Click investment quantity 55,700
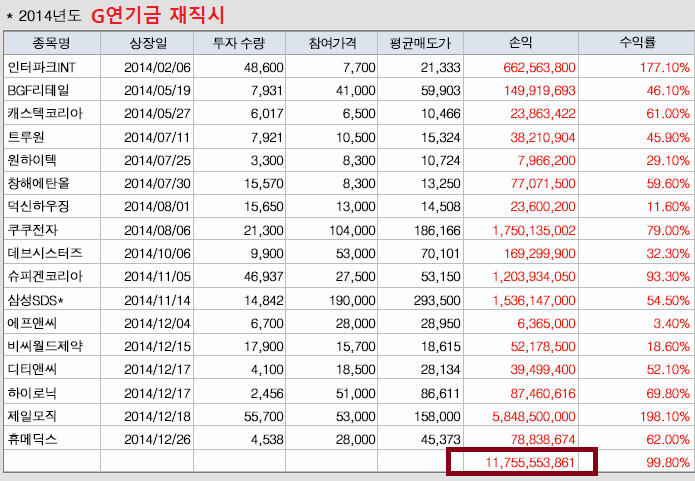 [264, 416]
